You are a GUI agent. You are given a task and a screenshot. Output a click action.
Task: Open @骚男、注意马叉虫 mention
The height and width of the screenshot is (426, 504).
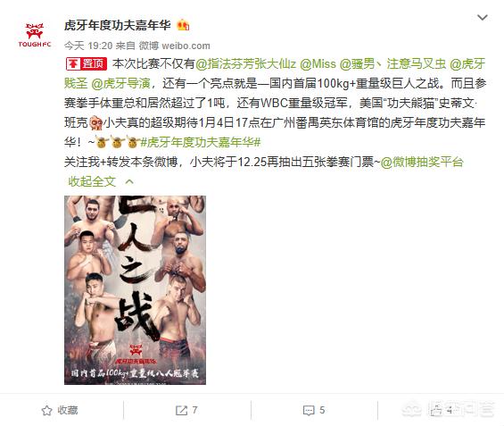[x=392, y=63]
